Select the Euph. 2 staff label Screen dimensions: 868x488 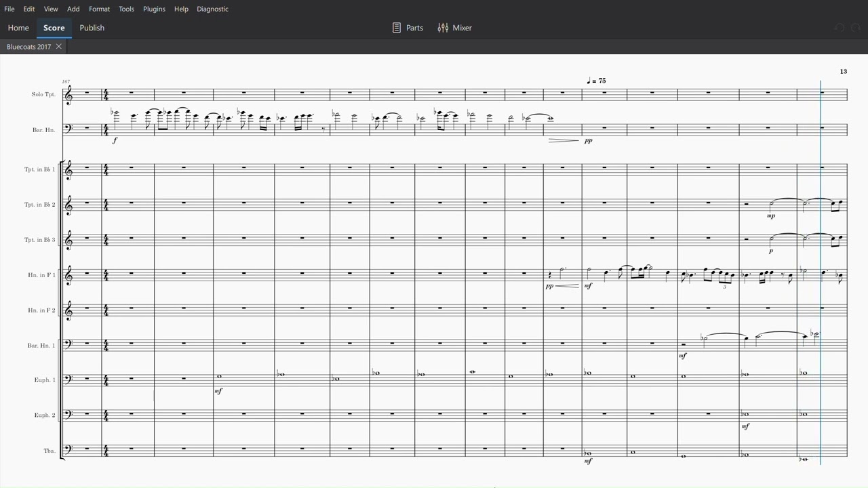(x=45, y=415)
